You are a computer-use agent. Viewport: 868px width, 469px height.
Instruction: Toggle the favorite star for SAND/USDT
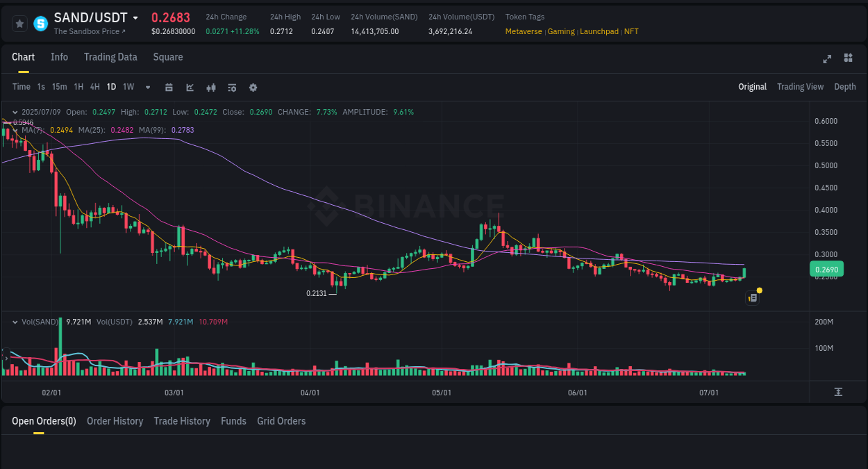tap(19, 23)
